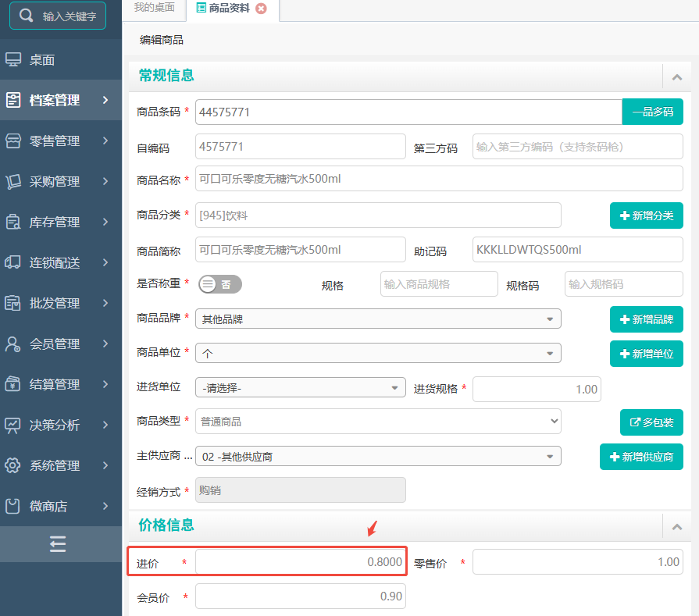Screen dimensions: 699x616
Task: Expand the 批发管理 submenu arrow
Action: point(105,303)
